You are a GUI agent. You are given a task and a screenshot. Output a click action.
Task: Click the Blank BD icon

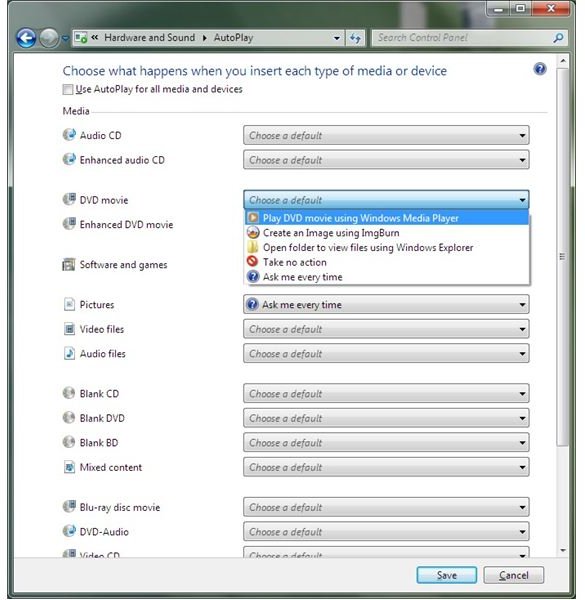tap(69, 442)
